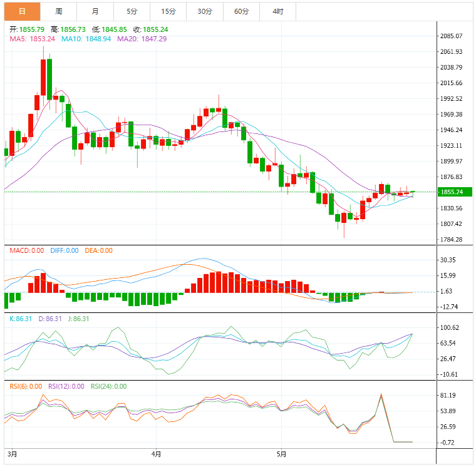476x467 pixels.
Task: Click the RSI axis value -0.72
Action: (447, 443)
